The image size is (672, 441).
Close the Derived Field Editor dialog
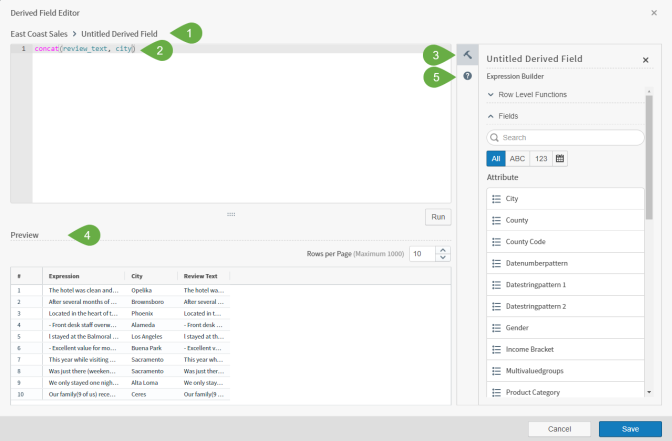coord(656,12)
